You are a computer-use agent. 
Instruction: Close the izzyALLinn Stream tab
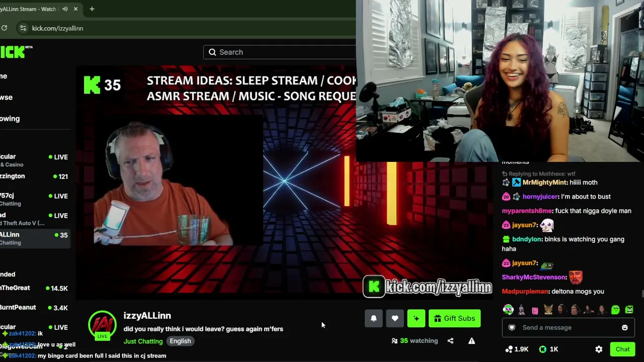[x=75, y=9]
